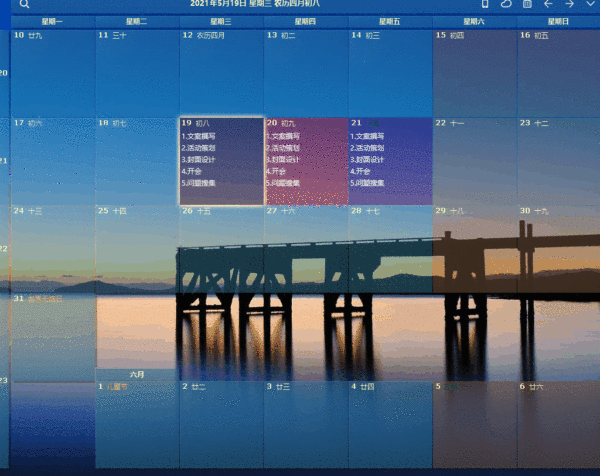The width and height of the screenshot is (600, 476).
Task: Open the pink May 20 cell
Action: coord(306,161)
